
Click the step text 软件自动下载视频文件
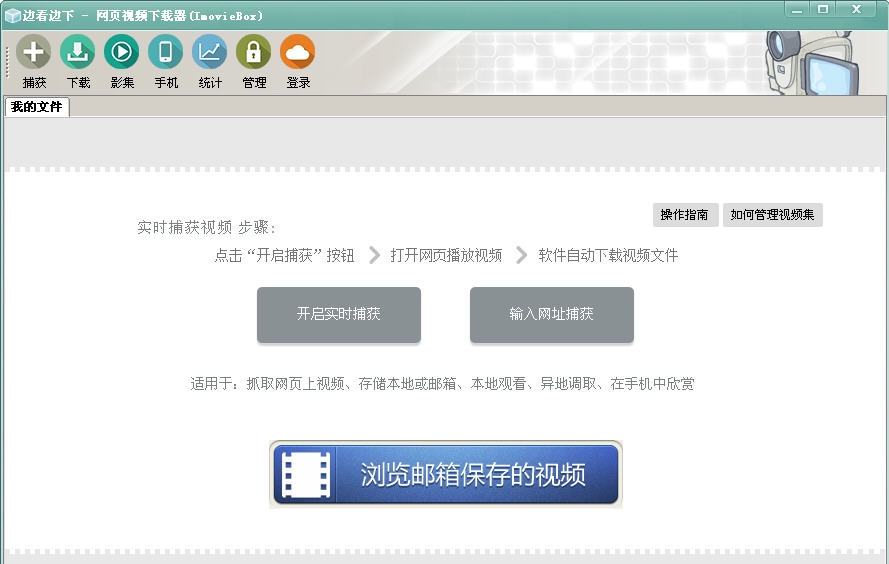tap(608, 255)
